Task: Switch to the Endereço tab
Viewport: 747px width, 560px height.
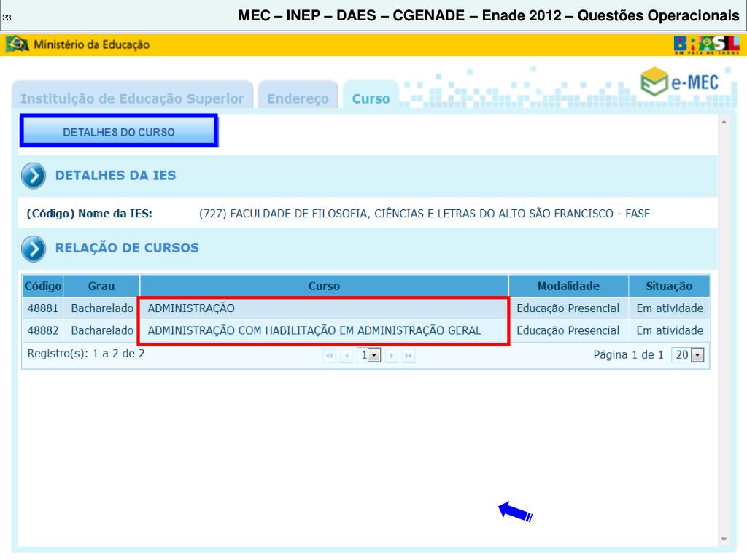Action: [x=298, y=98]
